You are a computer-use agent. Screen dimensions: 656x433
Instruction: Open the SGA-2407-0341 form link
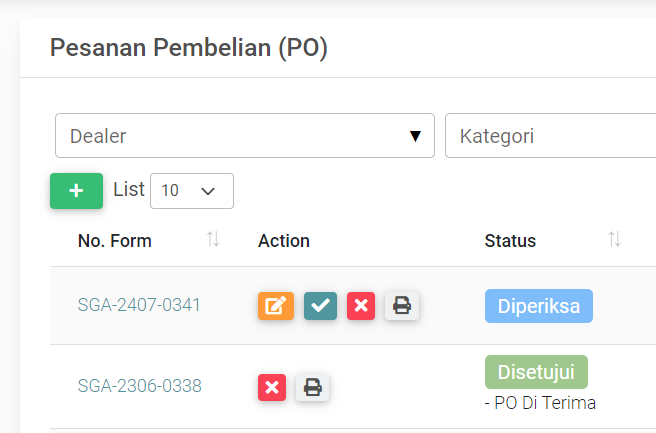[139, 305]
